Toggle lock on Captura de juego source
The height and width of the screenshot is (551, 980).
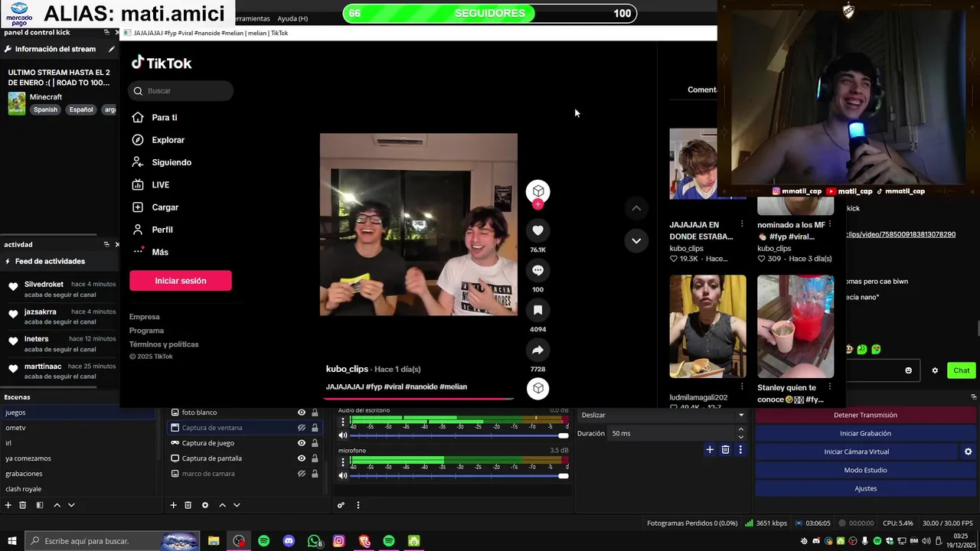(x=315, y=443)
